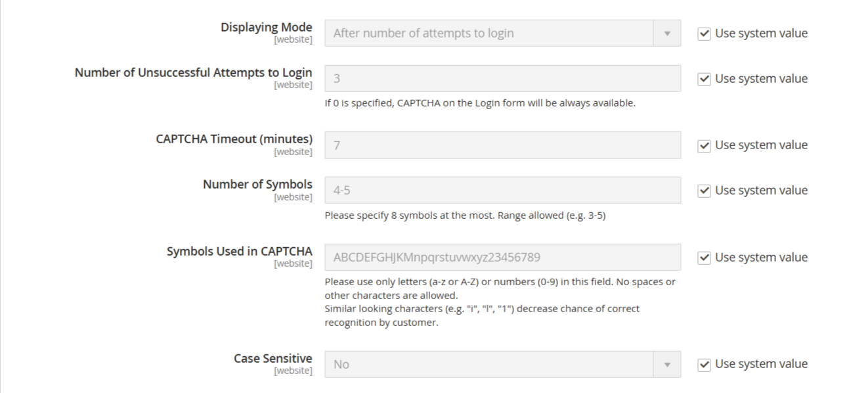868x393 pixels.
Task: Click the Number of Unsuccessful Attempts input field
Action: [502, 79]
